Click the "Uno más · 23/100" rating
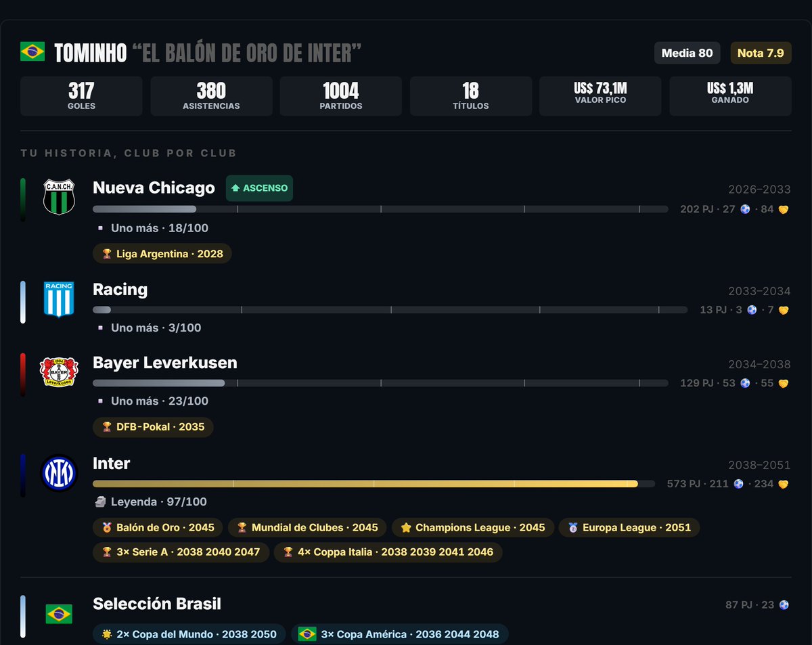 click(160, 401)
